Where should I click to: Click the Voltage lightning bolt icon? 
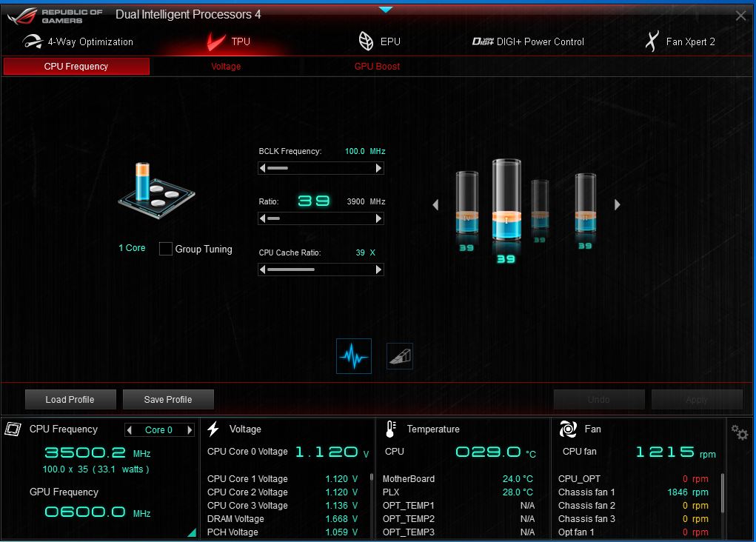[213, 429]
